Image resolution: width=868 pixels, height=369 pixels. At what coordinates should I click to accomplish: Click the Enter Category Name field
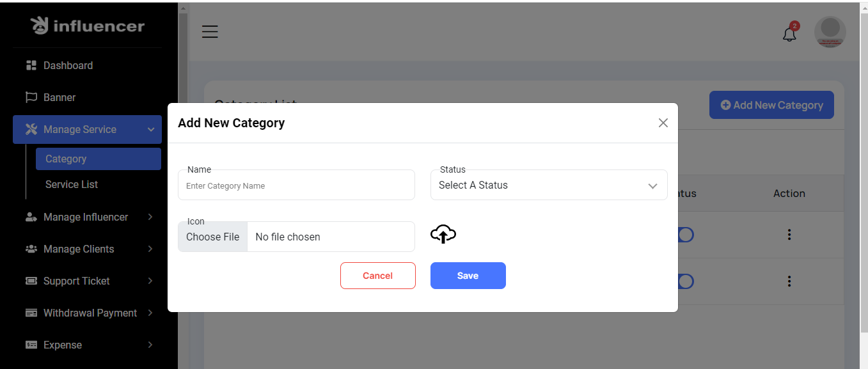click(296, 186)
